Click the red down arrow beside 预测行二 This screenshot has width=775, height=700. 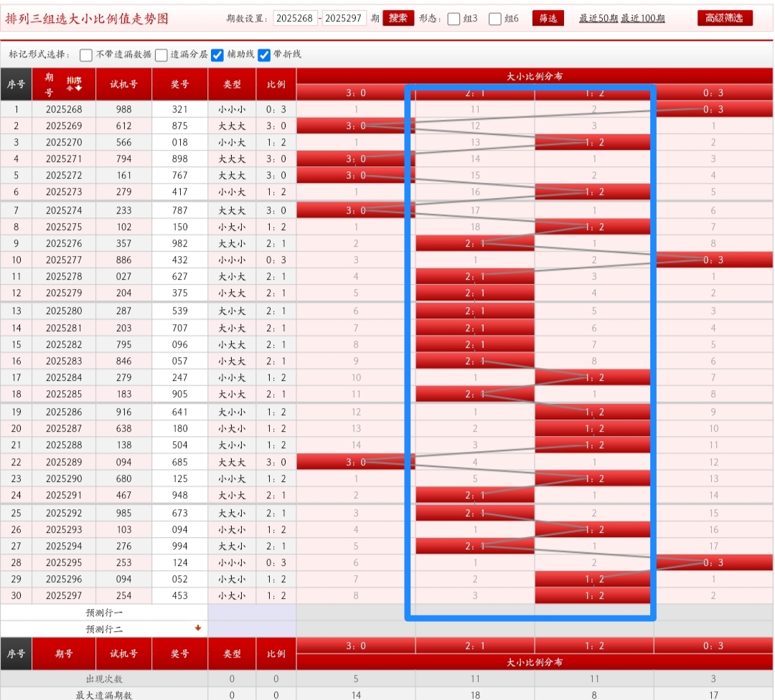pos(198,628)
